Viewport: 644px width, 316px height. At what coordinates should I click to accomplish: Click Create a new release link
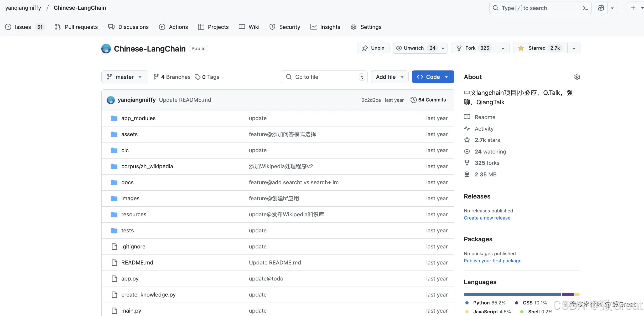click(x=487, y=218)
